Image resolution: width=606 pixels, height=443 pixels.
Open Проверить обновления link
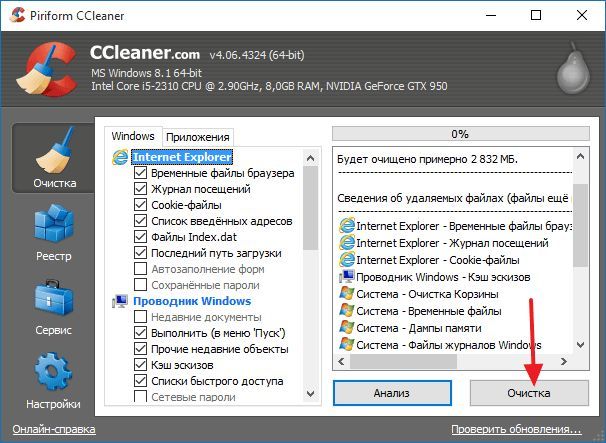coord(516,429)
